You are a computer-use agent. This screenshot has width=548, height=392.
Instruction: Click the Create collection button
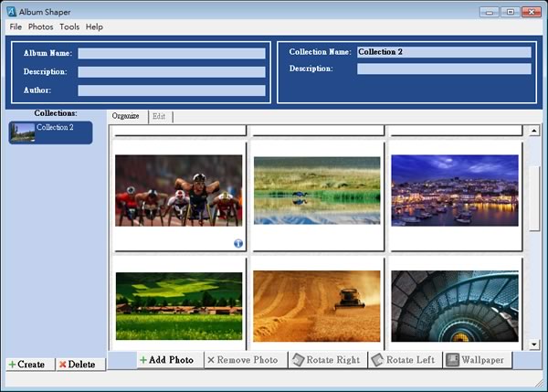[x=30, y=365]
